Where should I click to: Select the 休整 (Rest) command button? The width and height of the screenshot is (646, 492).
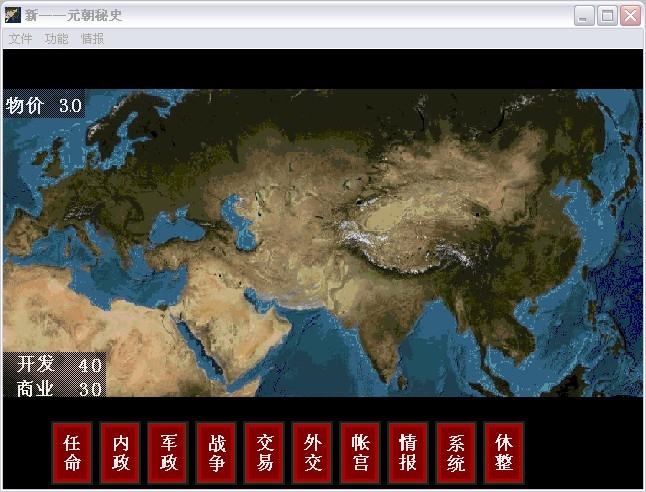504,453
